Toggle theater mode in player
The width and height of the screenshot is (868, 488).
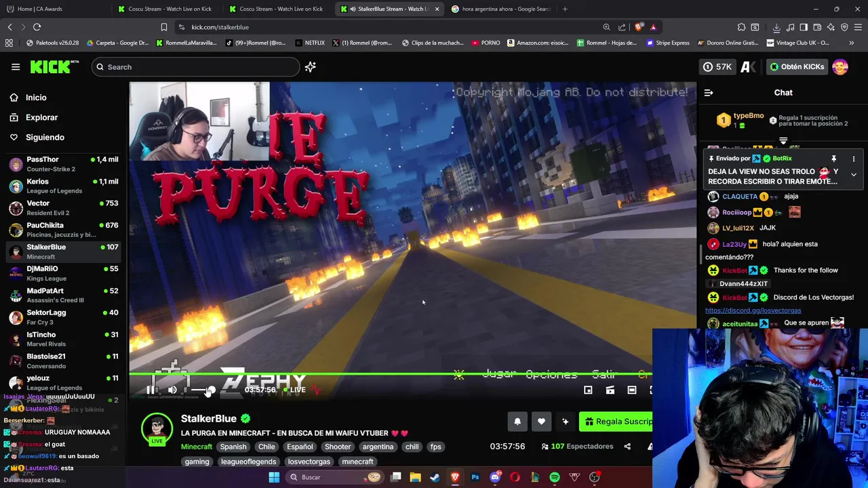pos(632,390)
